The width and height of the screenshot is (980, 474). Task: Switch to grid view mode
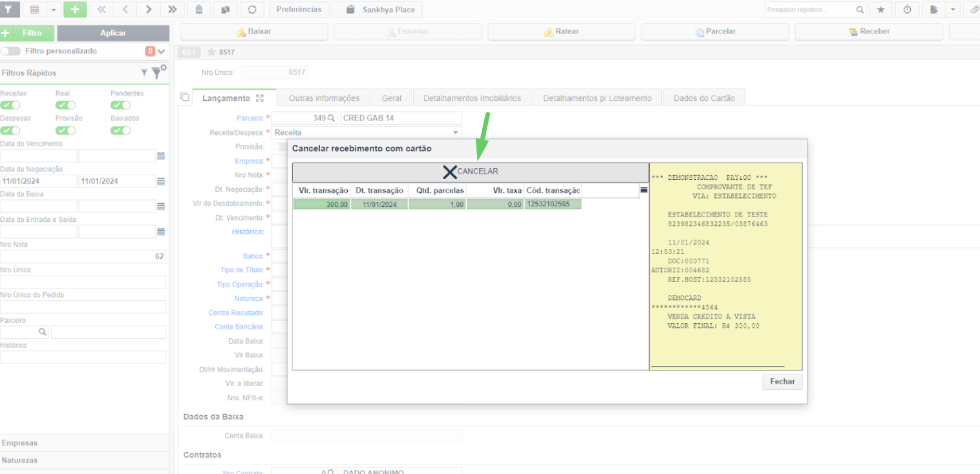pos(34,10)
